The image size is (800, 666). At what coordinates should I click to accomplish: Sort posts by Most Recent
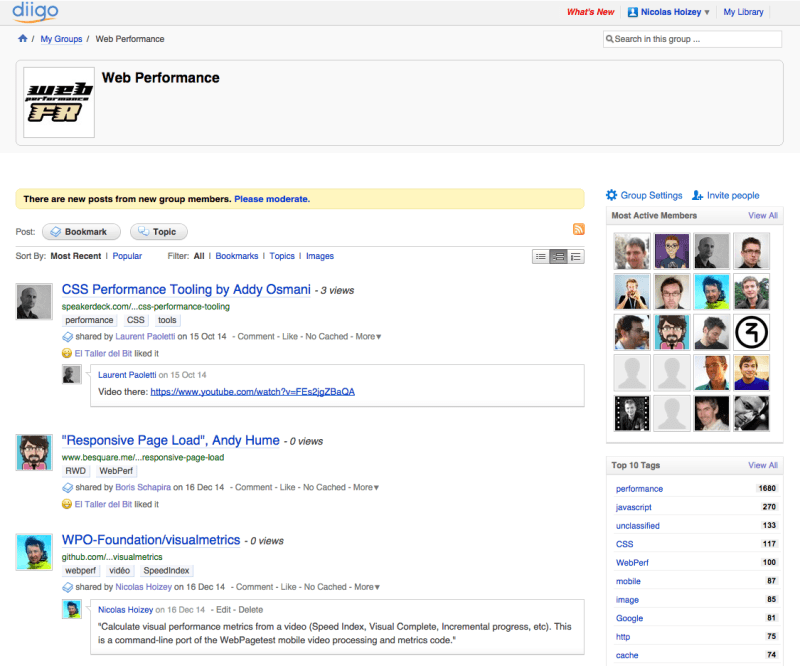click(76, 256)
